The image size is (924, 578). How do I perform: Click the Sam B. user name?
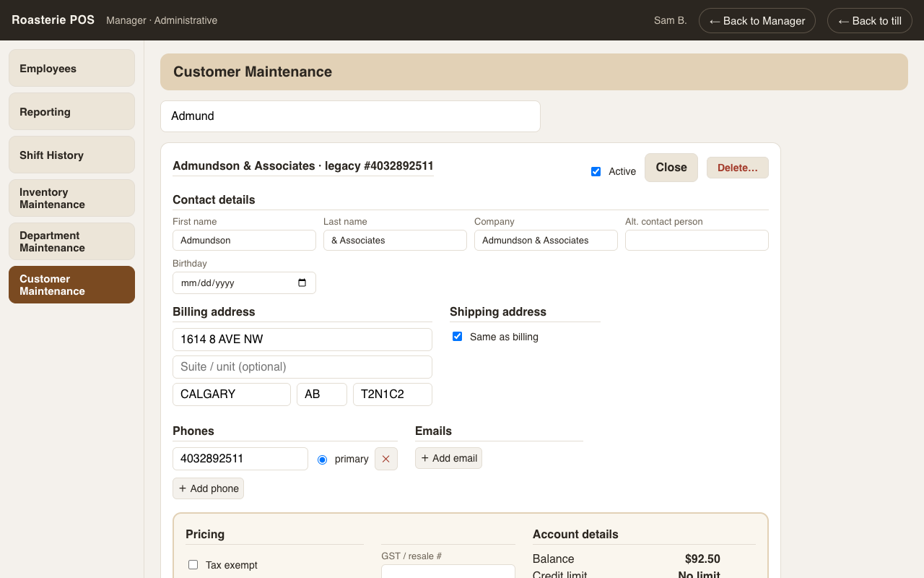pos(670,20)
